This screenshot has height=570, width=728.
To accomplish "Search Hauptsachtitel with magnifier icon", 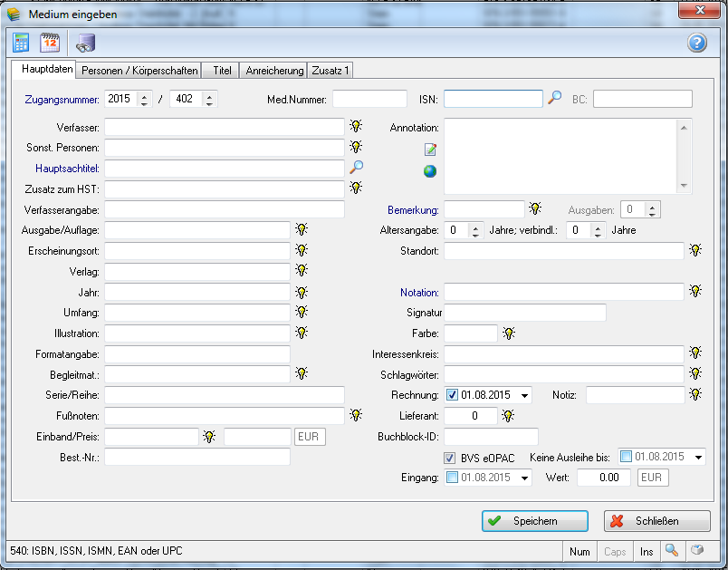I will point(357,167).
